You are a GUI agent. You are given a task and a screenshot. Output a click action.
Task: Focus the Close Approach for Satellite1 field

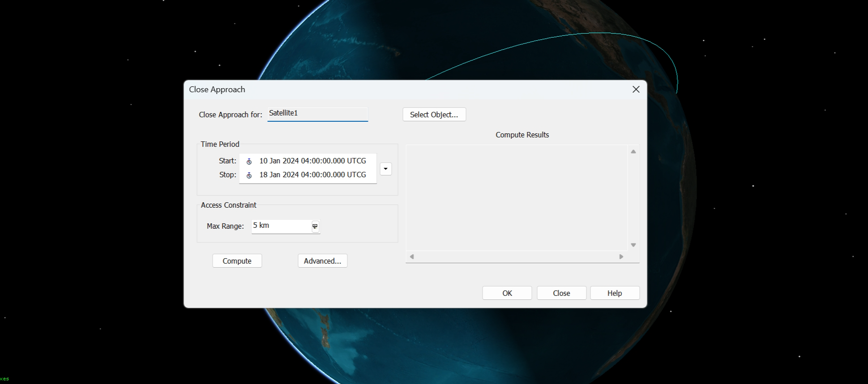pyautogui.click(x=318, y=114)
